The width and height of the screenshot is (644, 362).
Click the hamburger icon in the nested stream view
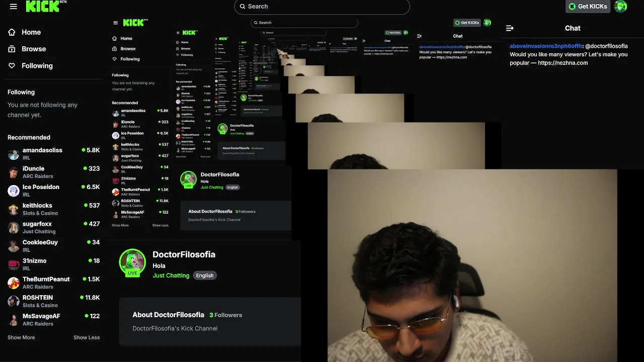pos(115,23)
